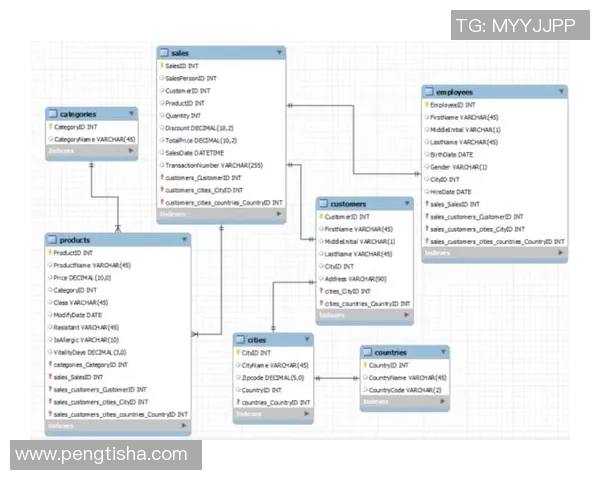Expand the Indexes section of products table

click(x=183, y=427)
